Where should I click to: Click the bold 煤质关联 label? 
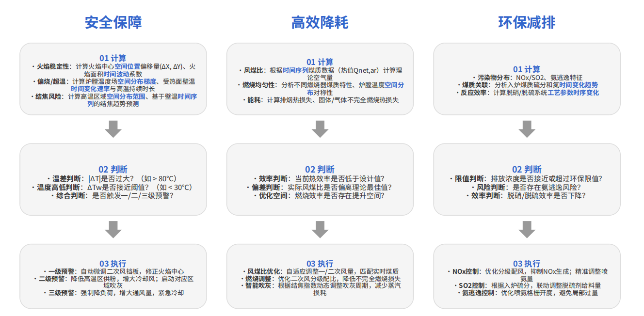pos(474,85)
